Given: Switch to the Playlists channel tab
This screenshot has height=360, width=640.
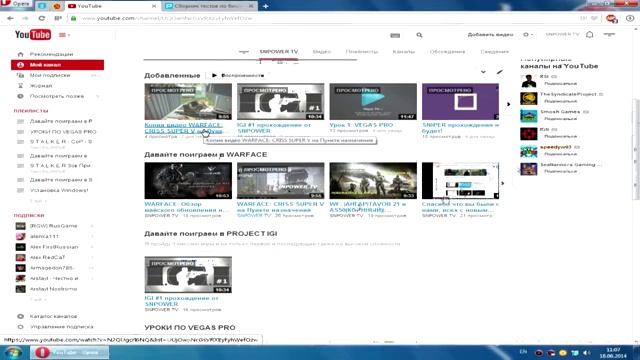Looking at the screenshot, I should click(362, 52).
